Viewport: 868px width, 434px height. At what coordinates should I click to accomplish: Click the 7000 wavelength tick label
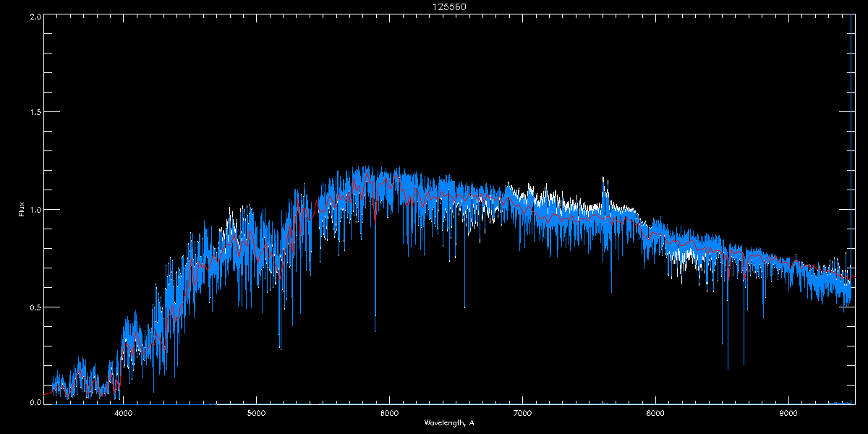(522, 414)
